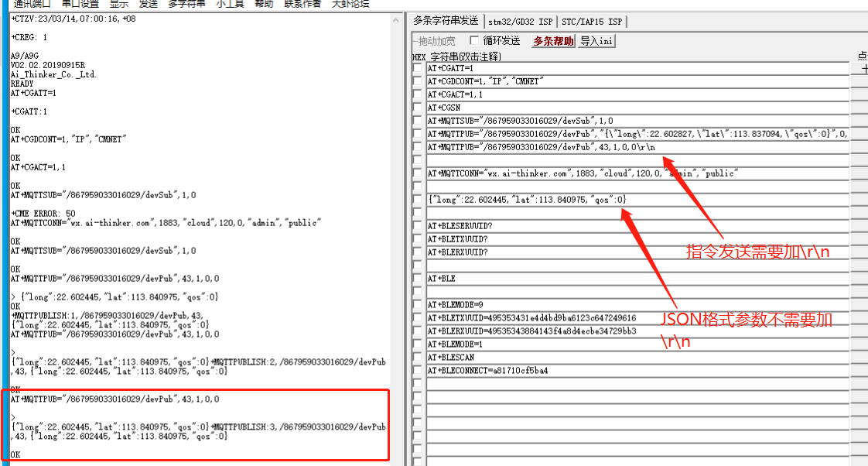Click the 导入ini import button
This screenshot has width=868, height=466.
(596, 41)
